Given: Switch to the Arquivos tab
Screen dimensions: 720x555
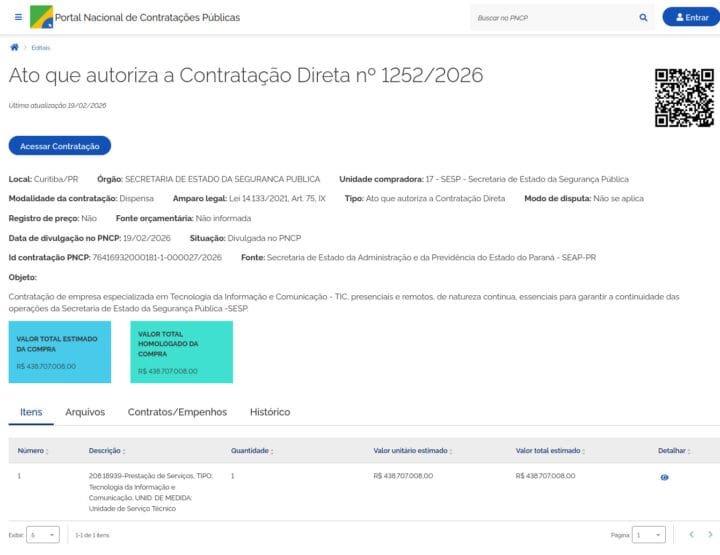Looking at the screenshot, I should [85, 412].
